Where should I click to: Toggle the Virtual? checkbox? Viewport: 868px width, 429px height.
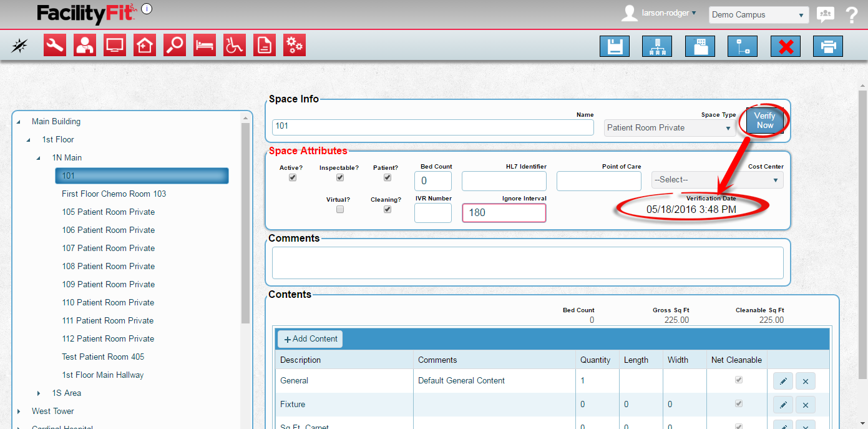pyautogui.click(x=340, y=210)
